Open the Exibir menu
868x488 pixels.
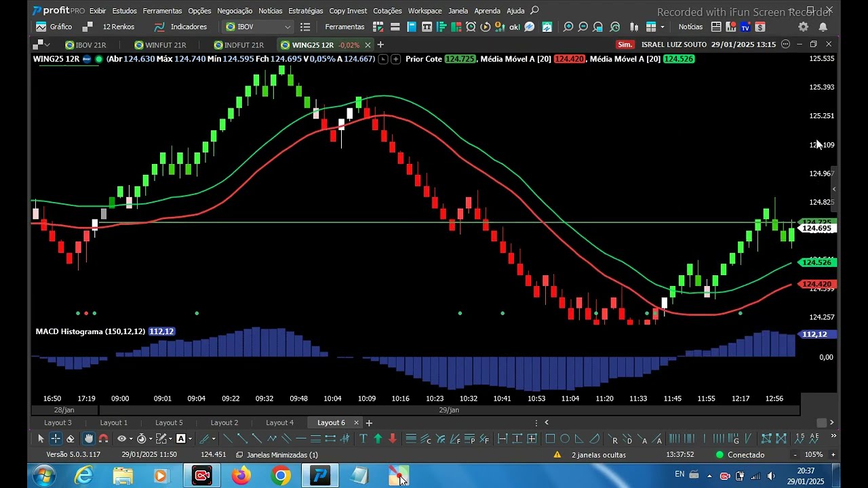(x=98, y=11)
